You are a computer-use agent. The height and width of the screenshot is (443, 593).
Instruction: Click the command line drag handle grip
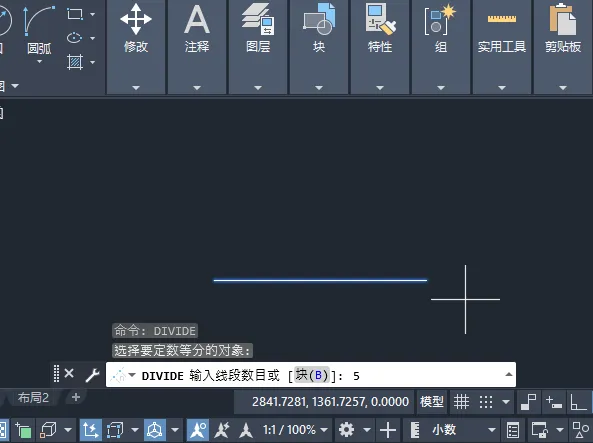click(56, 374)
